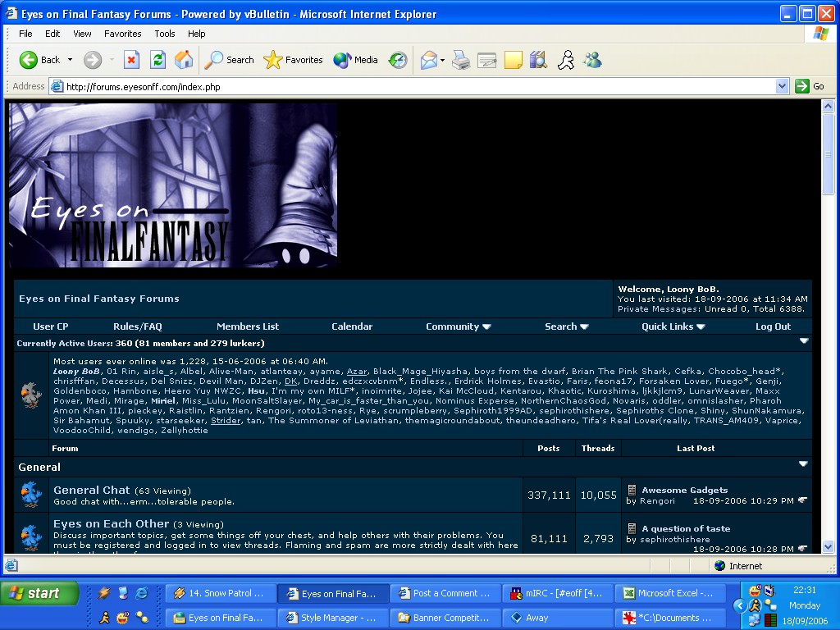Image resolution: width=840 pixels, height=630 pixels.
Task: Print the page with the printer icon
Action: click(461, 60)
